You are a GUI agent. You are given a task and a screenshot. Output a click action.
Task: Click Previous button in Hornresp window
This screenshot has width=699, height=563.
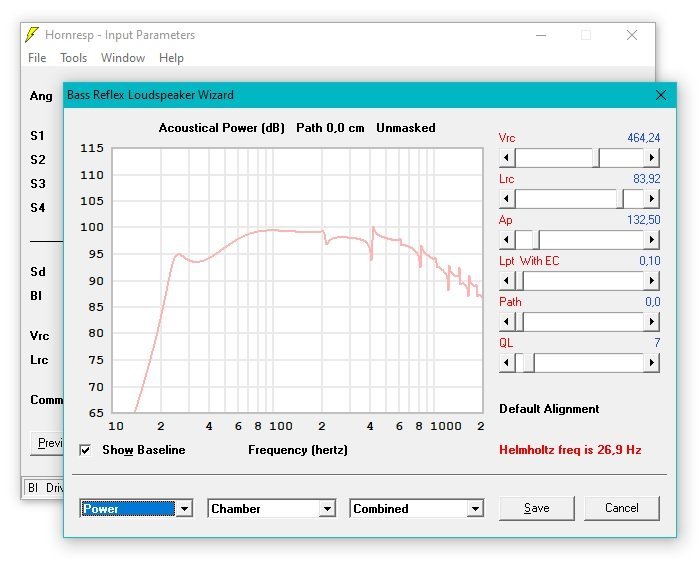[x=47, y=443]
